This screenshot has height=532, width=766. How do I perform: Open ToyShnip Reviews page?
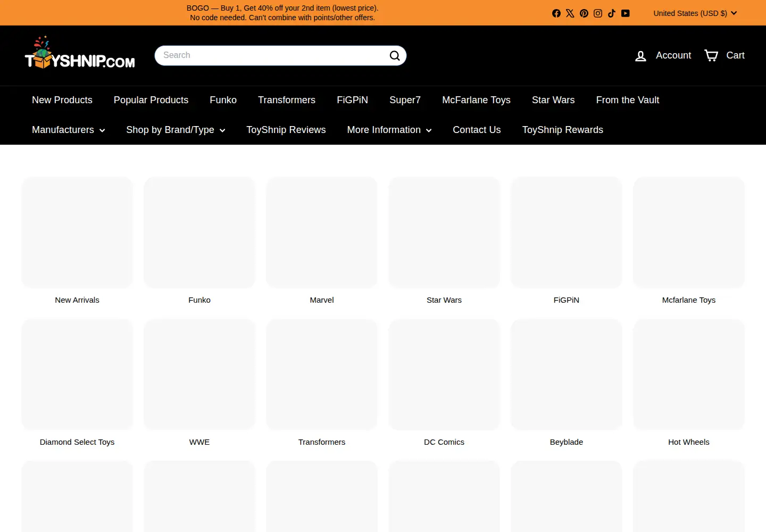286,130
